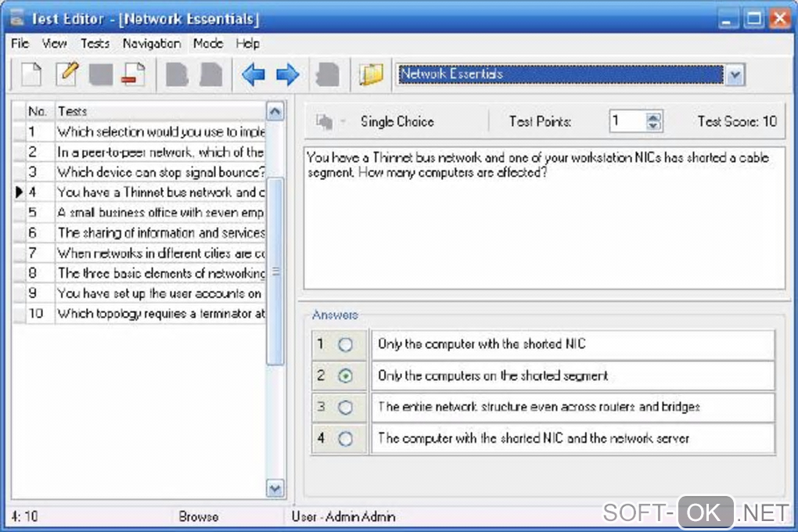This screenshot has height=532, width=798.
Task: Open the Navigation menu
Action: [152, 44]
